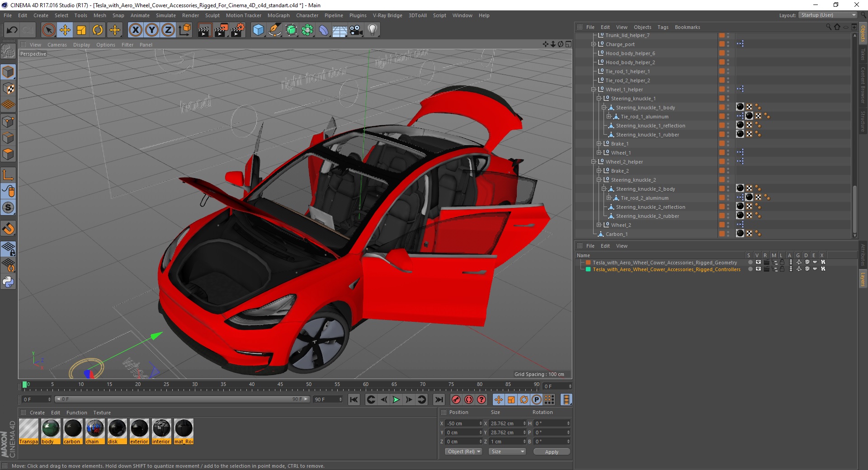Activate the Move tool
Viewport: 868px width, 470px height.
65,30
